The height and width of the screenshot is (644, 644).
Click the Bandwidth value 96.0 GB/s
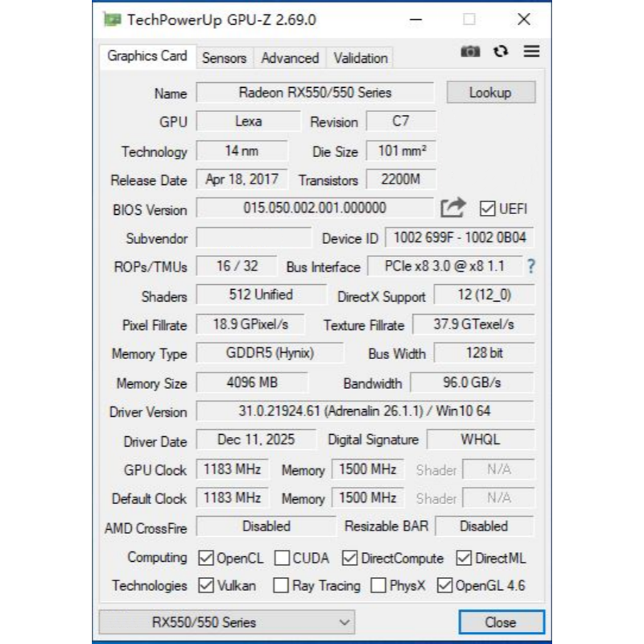[473, 383]
